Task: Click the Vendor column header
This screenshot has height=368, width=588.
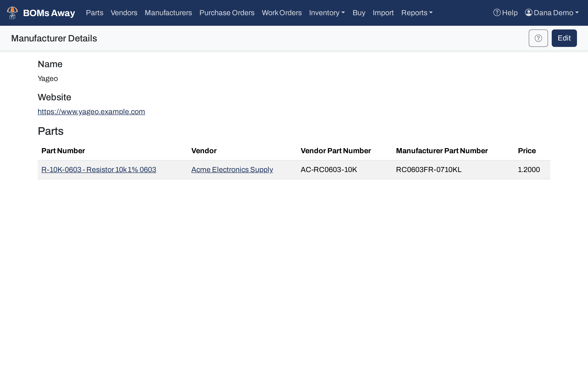Action: click(x=204, y=151)
